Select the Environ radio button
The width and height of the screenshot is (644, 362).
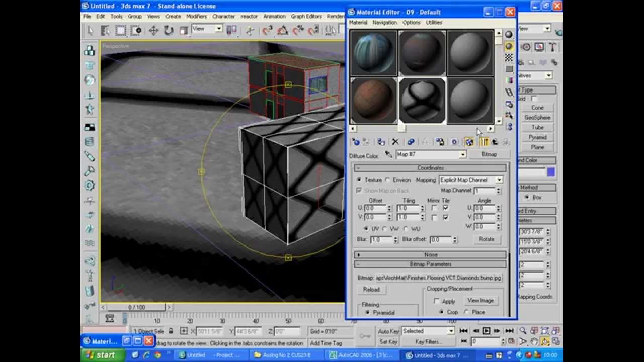pyautogui.click(x=388, y=179)
